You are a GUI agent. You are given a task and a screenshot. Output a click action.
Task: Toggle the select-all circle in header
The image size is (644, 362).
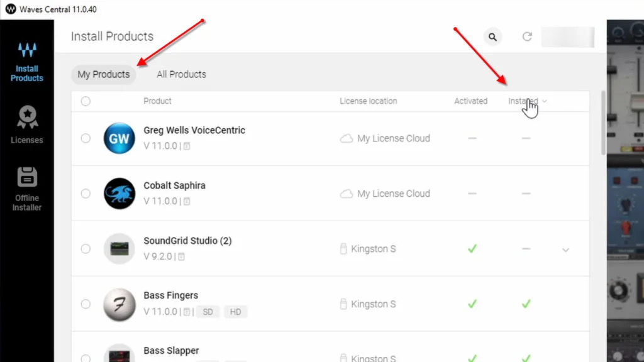[x=86, y=101]
